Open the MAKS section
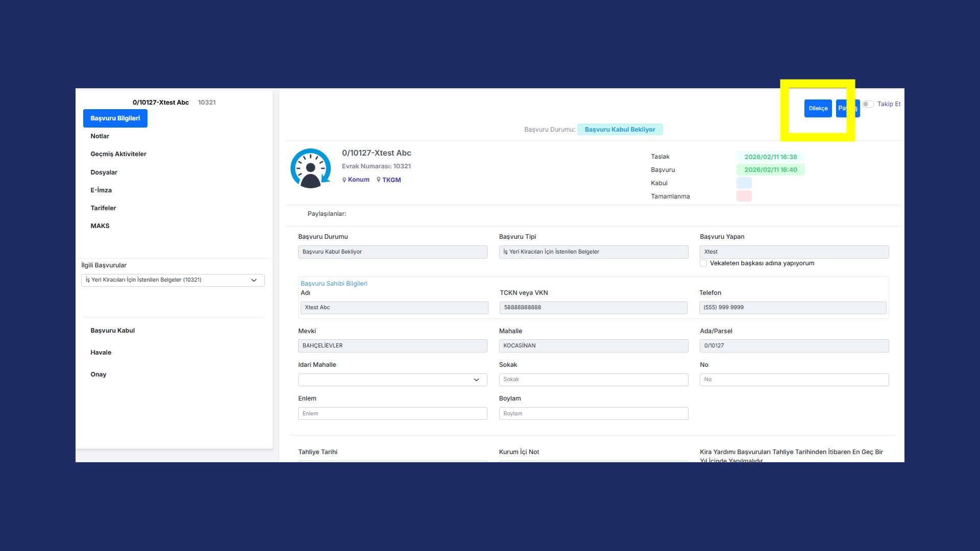The height and width of the screenshot is (551, 980). click(100, 226)
